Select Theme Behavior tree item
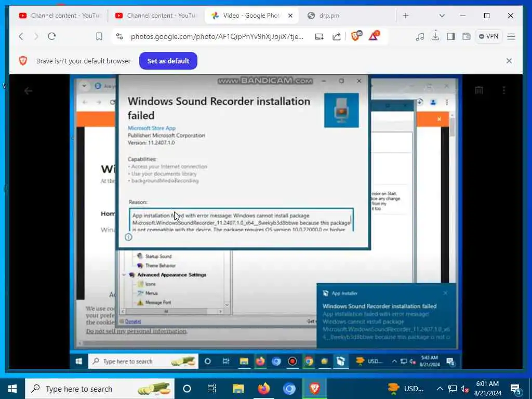This screenshot has width=532, height=399. (161, 265)
